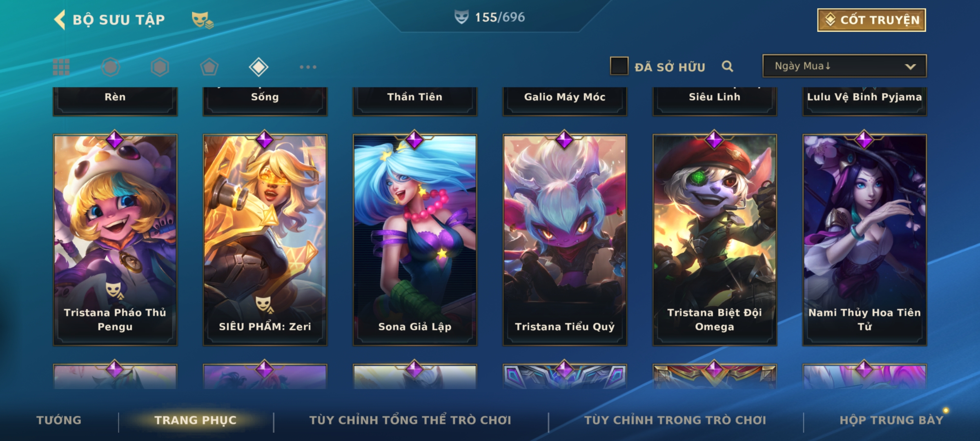
Task: View Nami Thủy Hoa Tiên Tử skin
Action: [864, 240]
